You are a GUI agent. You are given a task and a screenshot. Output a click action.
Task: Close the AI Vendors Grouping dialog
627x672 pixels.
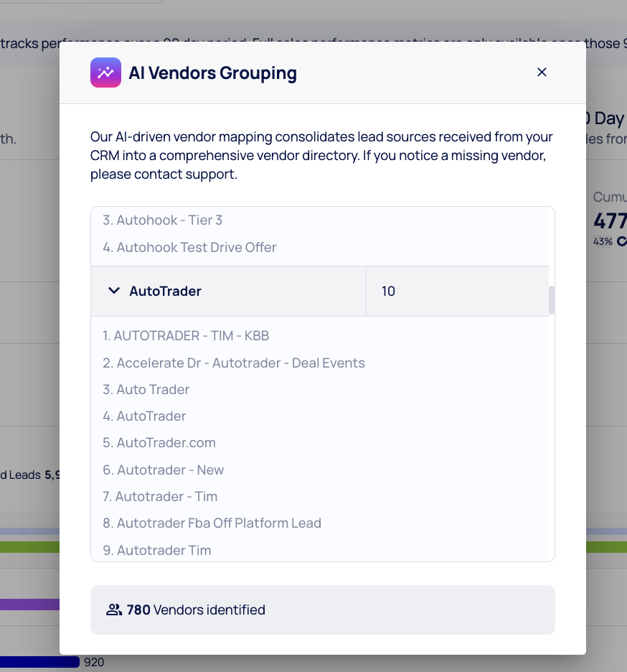coord(542,72)
